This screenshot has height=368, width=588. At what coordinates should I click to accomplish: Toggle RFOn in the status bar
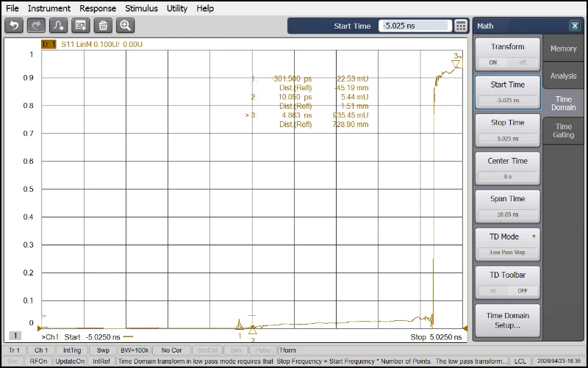(38, 361)
